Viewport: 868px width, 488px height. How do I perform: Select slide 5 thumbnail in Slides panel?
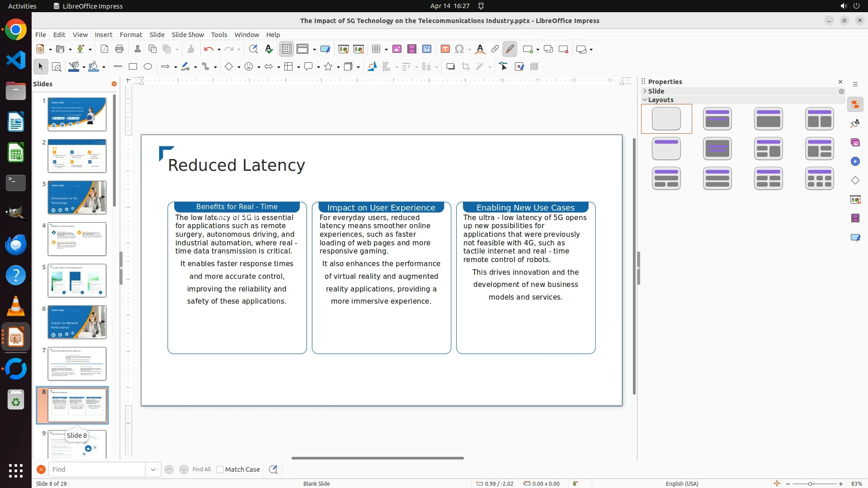pos(77,281)
